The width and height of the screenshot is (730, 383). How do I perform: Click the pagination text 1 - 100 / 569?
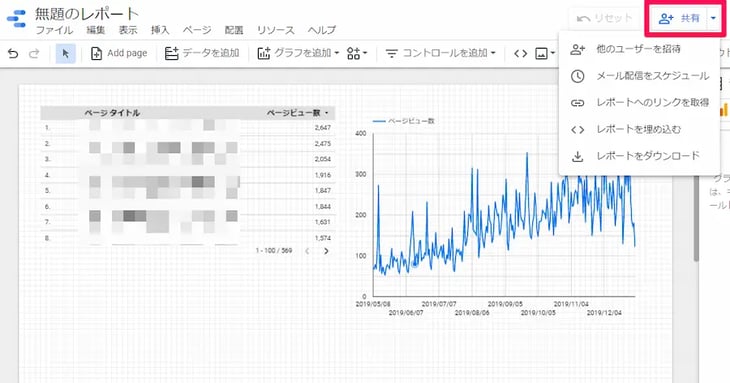[274, 251]
